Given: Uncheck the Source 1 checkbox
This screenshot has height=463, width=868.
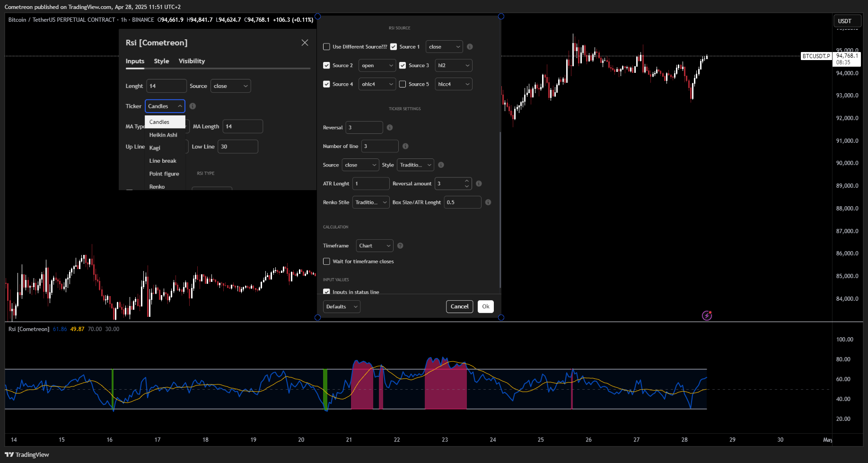Looking at the screenshot, I should [x=394, y=47].
